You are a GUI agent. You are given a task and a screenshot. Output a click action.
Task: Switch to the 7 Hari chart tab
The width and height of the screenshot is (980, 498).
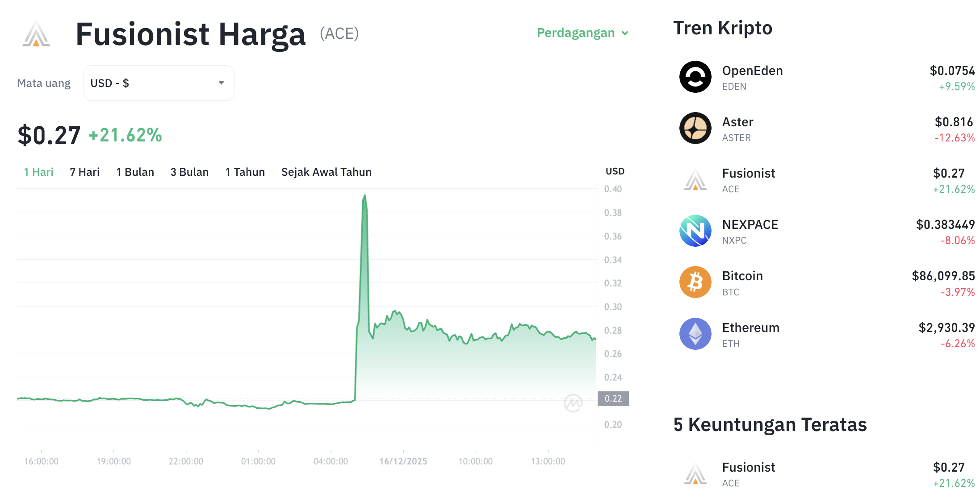point(84,172)
